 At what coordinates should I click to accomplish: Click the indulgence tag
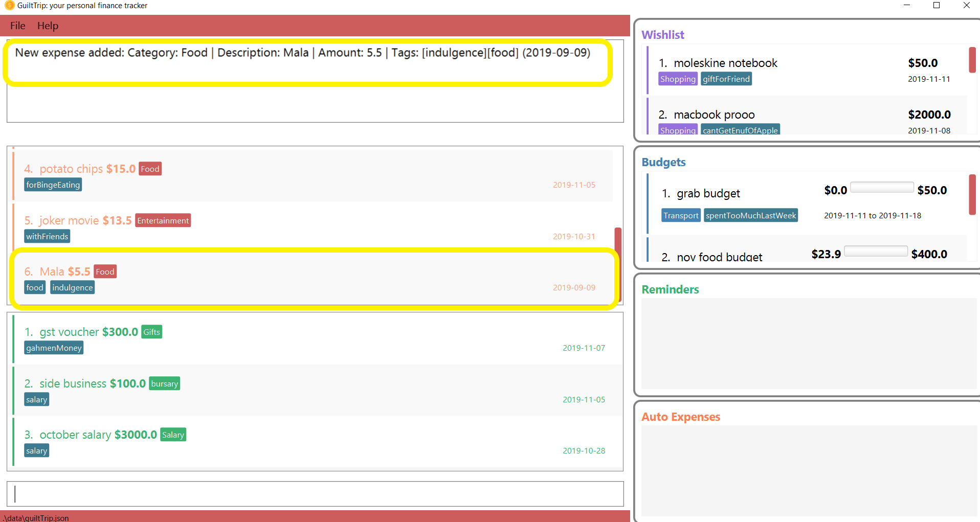point(73,288)
